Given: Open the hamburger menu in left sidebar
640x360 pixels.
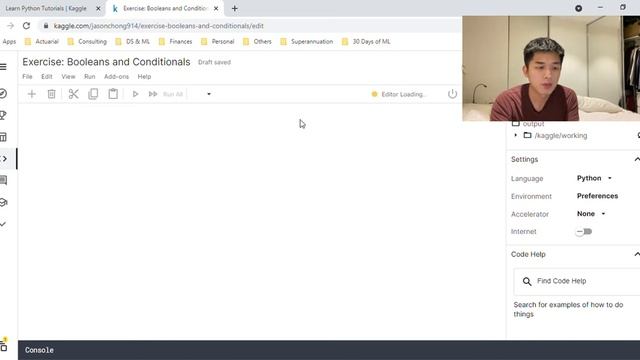Looking at the screenshot, I should click(x=3, y=67).
